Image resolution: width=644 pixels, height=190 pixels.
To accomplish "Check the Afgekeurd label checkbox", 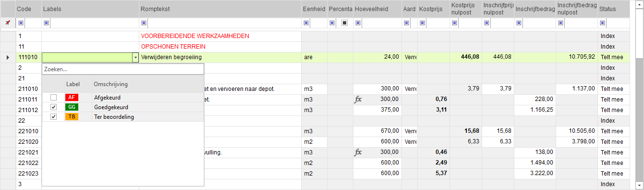I will (x=54, y=98).
